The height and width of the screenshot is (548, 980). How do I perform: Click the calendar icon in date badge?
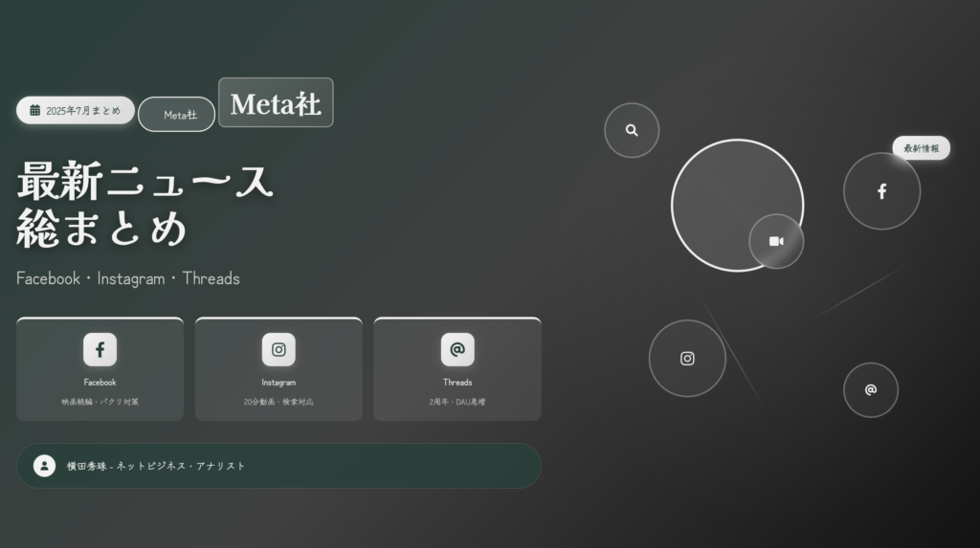(35, 111)
